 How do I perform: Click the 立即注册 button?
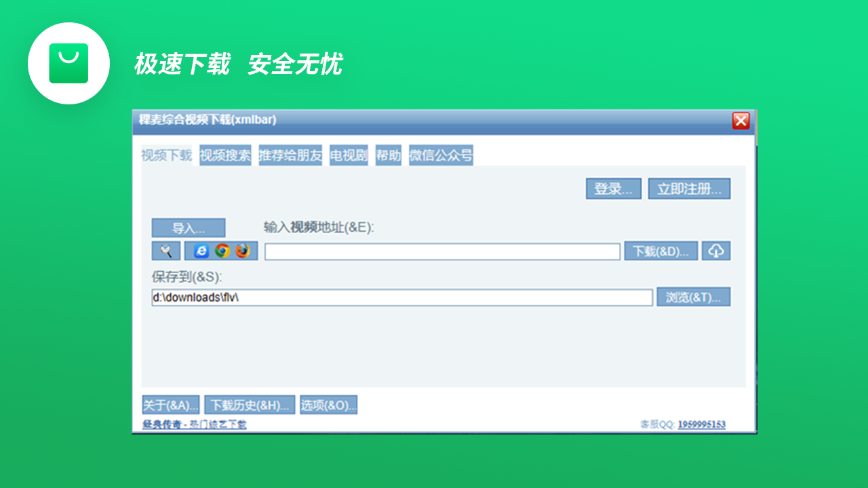(x=689, y=188)
